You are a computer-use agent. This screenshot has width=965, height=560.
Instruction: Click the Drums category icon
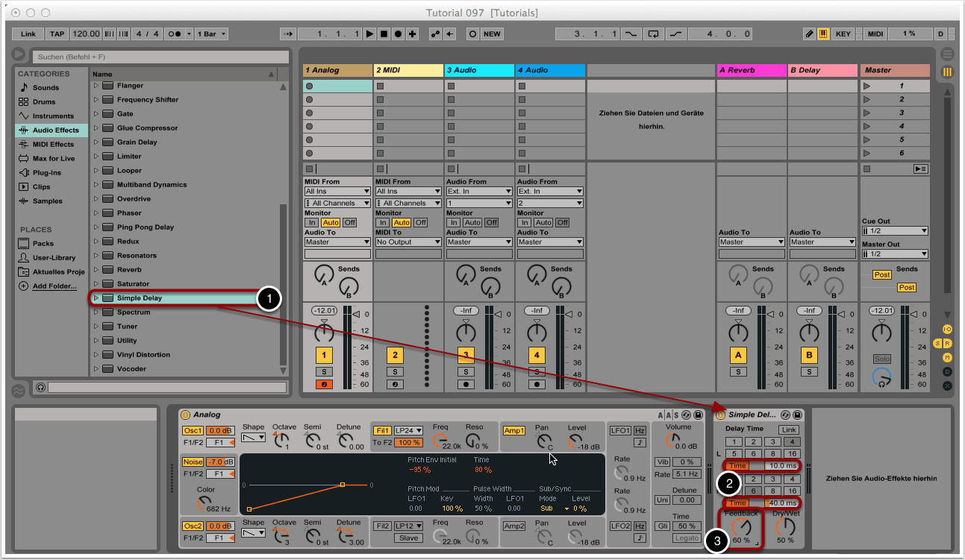[23, 102]
